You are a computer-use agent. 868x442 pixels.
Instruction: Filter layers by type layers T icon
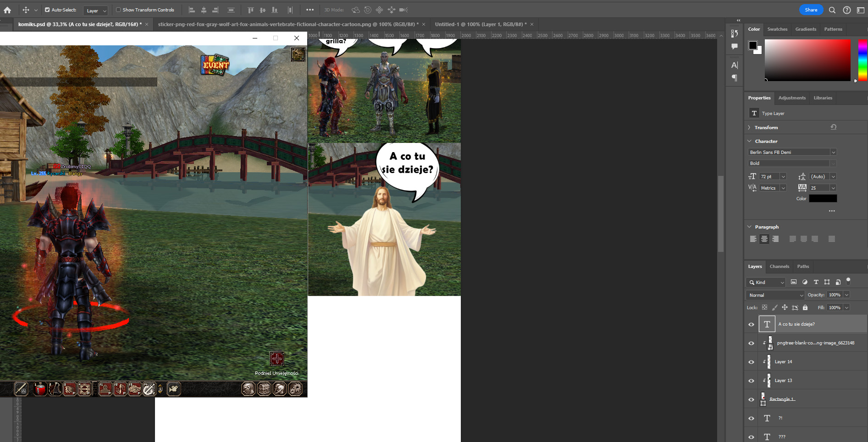pyautogui.click(x=816, y=282)
